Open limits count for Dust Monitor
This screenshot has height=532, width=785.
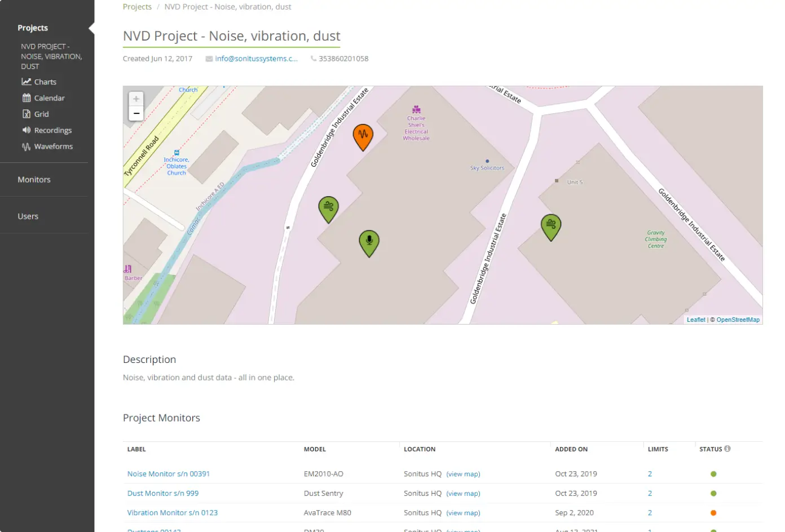[650, 493]
